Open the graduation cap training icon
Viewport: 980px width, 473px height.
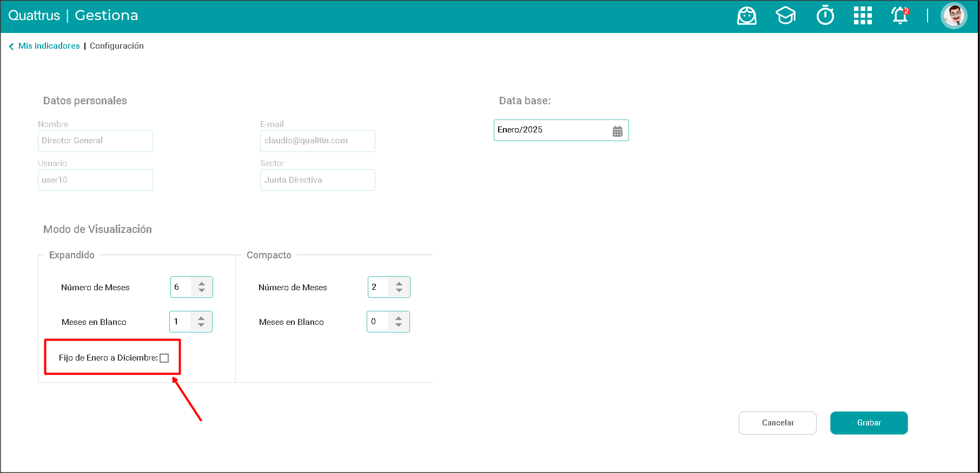pyautogui.click(x=785, y=16)
